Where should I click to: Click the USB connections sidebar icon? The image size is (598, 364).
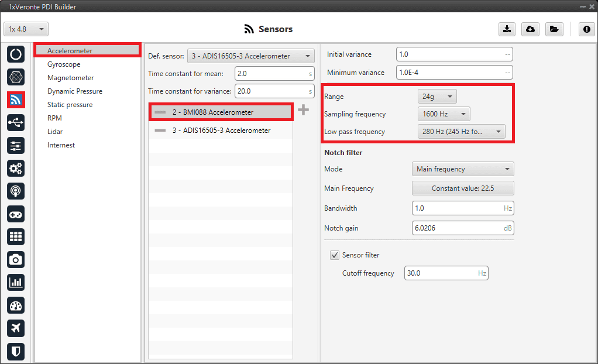pos(16,122)
